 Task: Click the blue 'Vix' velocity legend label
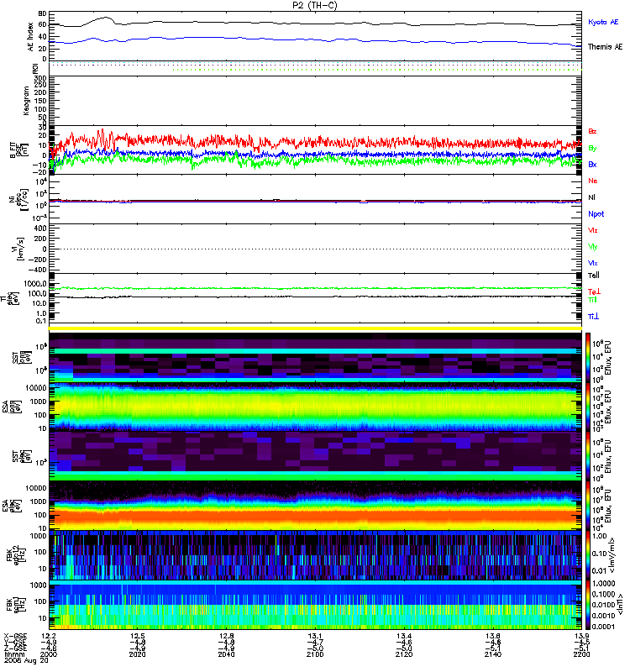593,263
